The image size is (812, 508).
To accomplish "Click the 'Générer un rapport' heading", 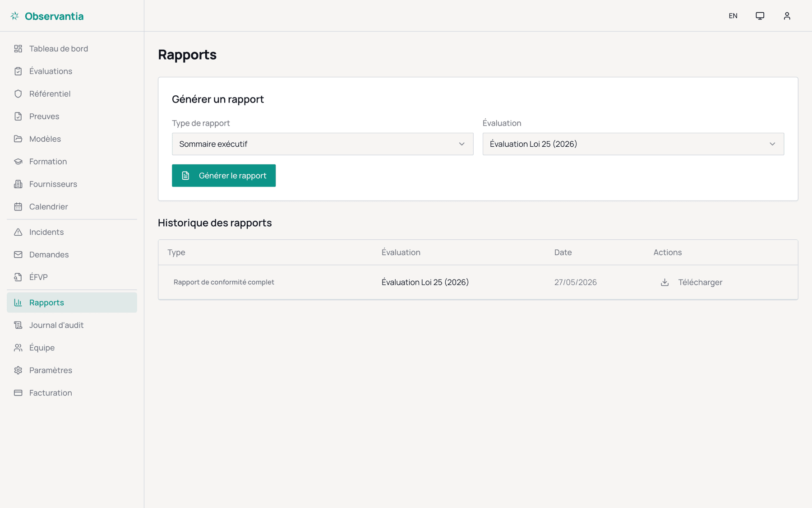I will pos(218,99).
